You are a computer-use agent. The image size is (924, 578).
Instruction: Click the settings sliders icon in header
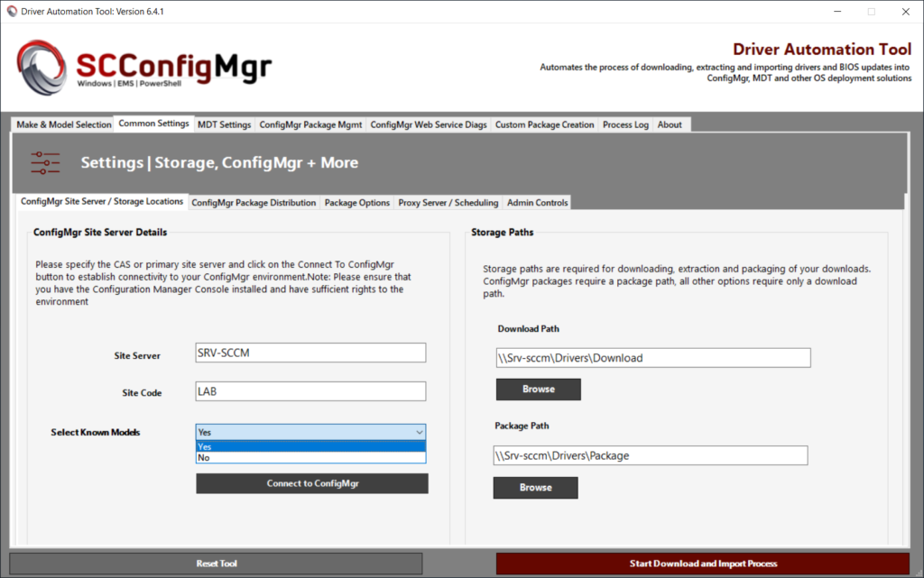45,163
